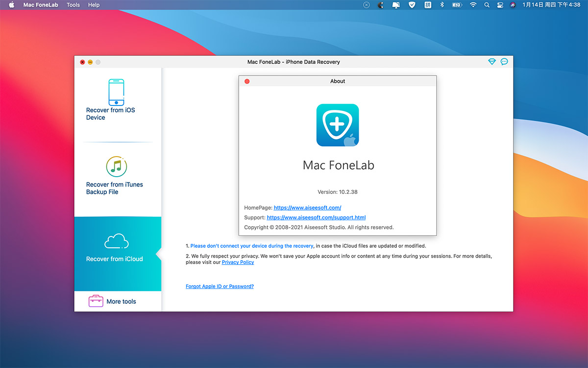Open the Wi-Fi menu bar icon

tap(473, 5)
